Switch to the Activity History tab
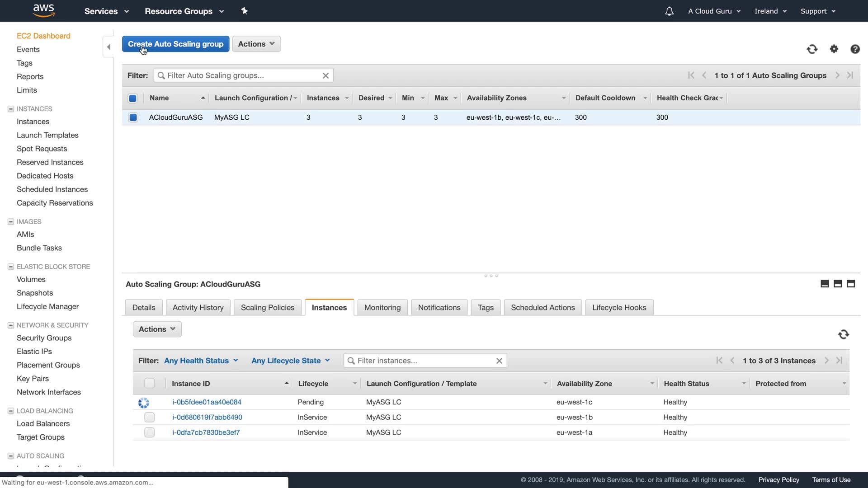The width and height of the screenshot is (868, 488). point(198,307)
